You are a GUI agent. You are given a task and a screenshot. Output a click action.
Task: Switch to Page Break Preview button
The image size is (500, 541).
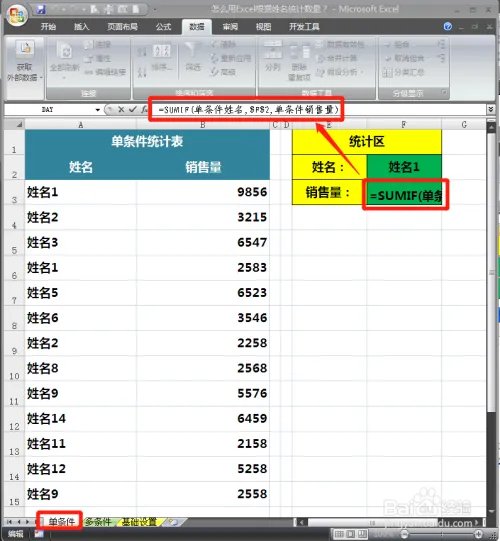362,534
